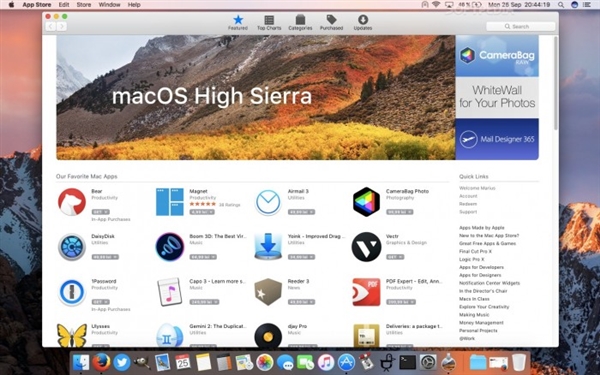Click the forward navigation arrow
Viewport: 600px width, 375px height.
(62, 26)
